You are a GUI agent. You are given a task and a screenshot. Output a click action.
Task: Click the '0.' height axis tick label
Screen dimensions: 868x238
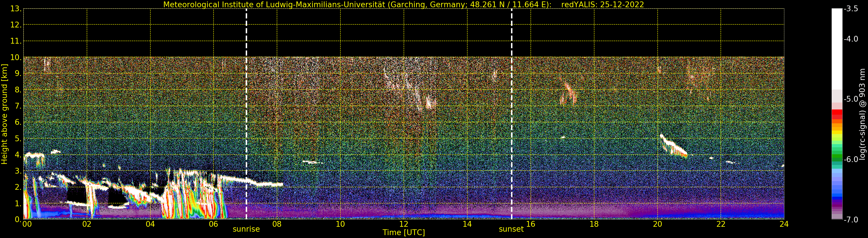coord(18,220)
